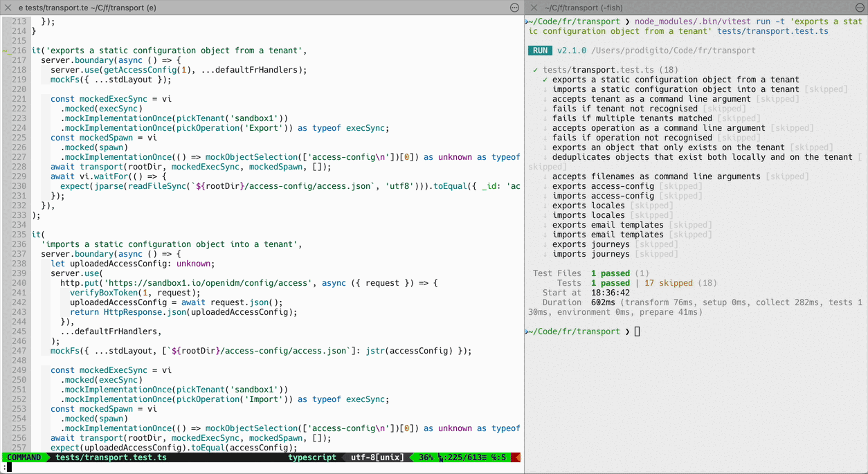Click the COMMAND mode indicator in the statusline
This screenshot has width=868, height=474.
click(24, 457)
